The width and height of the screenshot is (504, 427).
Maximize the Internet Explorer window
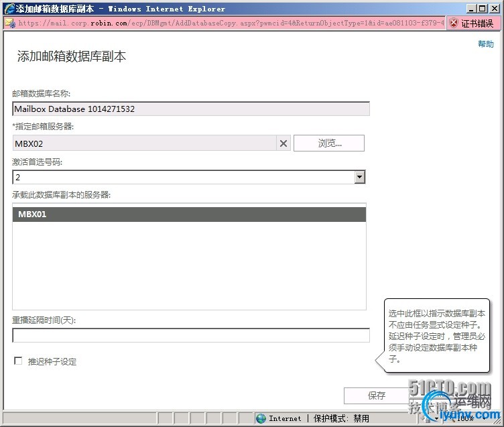coord(482,9)
